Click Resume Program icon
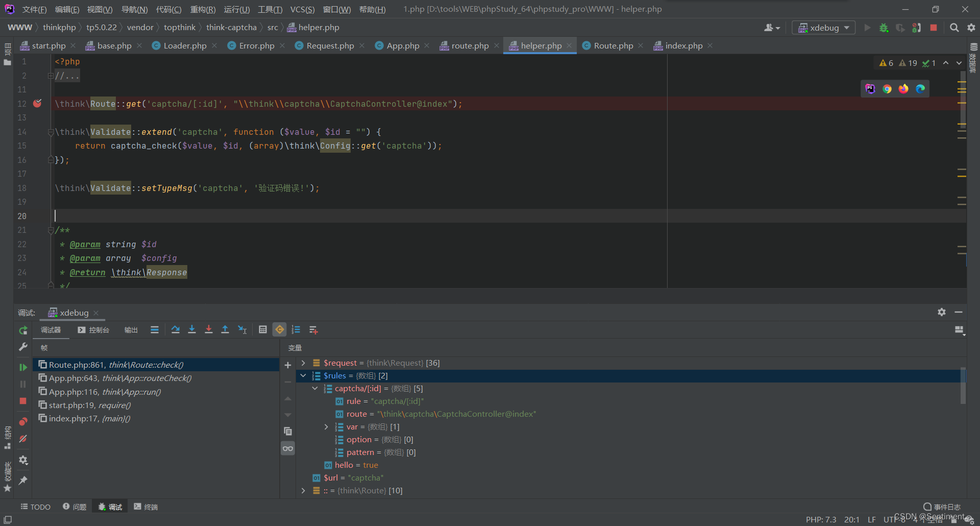Image resolution: width=980 pixels, height=526 pixels. coord(23,367)
